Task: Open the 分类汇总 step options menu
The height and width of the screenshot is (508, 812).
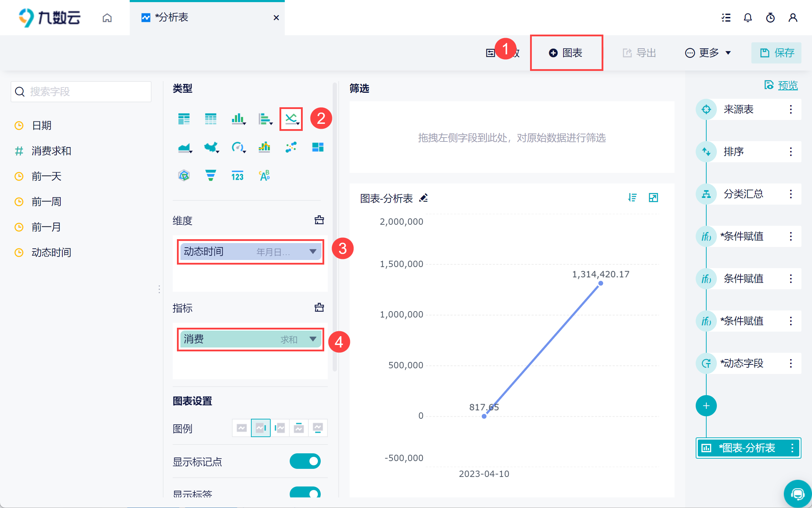Action: click(x=791, y=194)
